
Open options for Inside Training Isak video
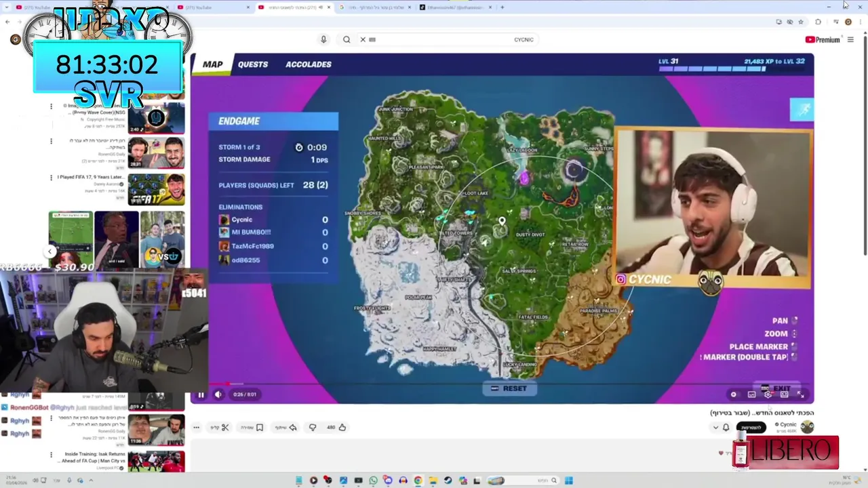51,454
